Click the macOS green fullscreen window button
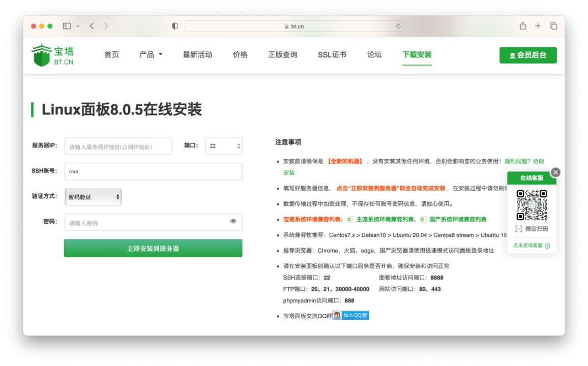The height and width of the screenshot is (366, 588). 50,26
